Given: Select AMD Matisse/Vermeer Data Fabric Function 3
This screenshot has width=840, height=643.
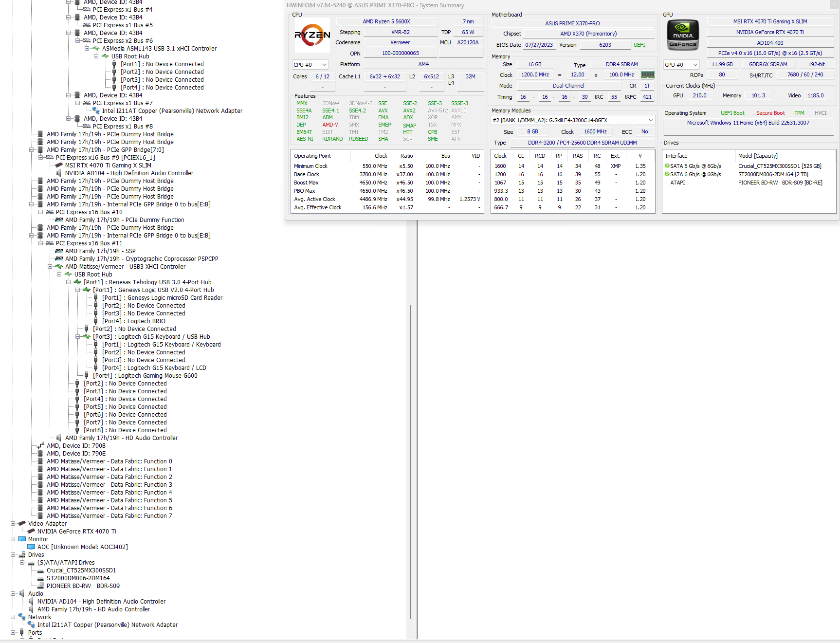Looking at the screenshot, I should point(110,485).
